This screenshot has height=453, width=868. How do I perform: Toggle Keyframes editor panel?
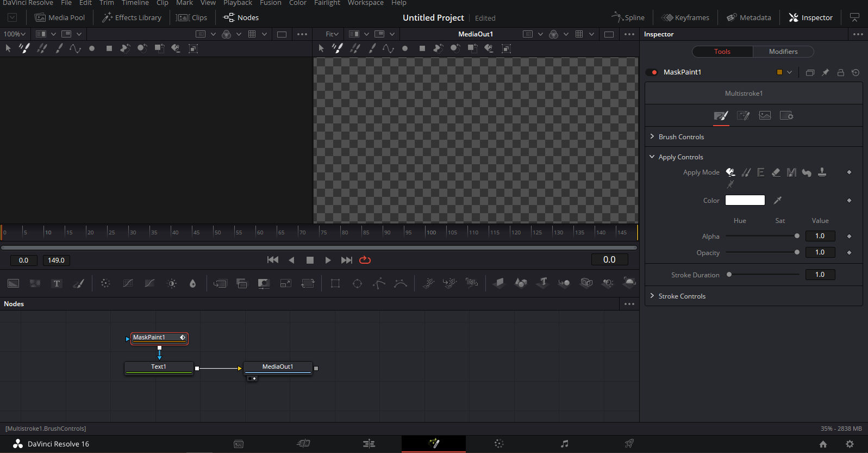pyautogui.click(x=685, y=17)
